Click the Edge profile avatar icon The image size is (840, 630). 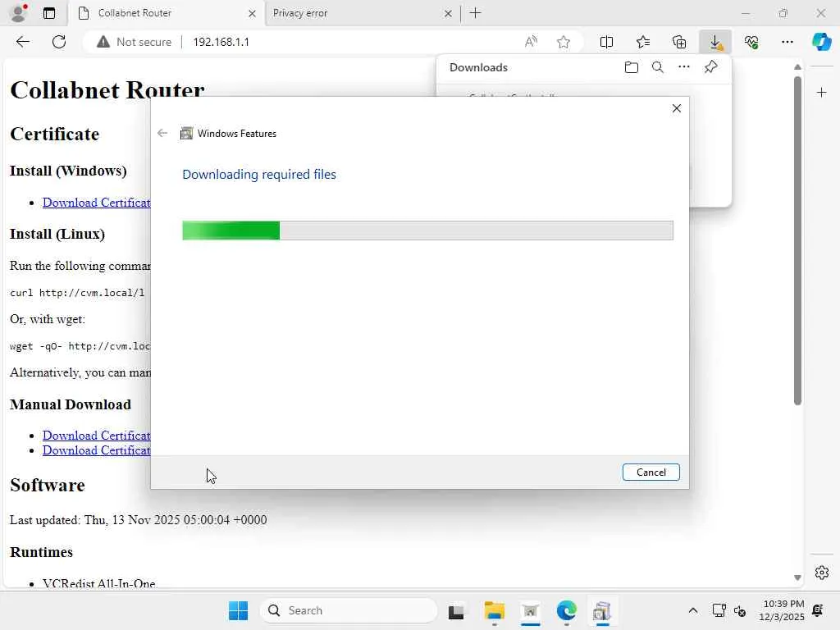pyautogui.click(x=19, y=13)
